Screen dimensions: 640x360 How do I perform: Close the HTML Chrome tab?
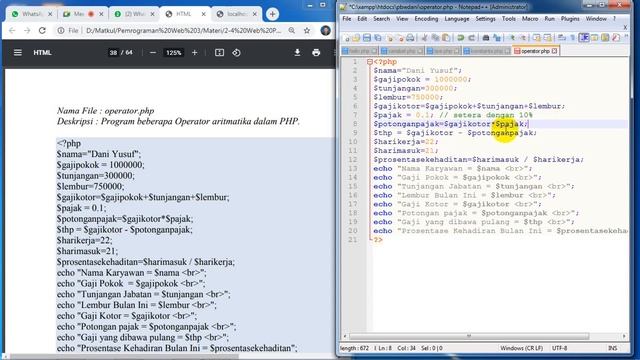tap(204, 14)
